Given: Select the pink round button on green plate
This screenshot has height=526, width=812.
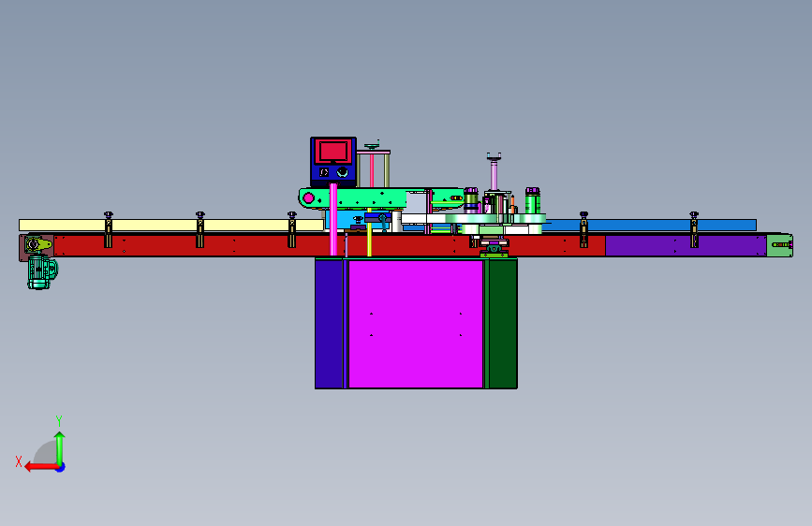Looking at the screenshot, I should (309, 197).
